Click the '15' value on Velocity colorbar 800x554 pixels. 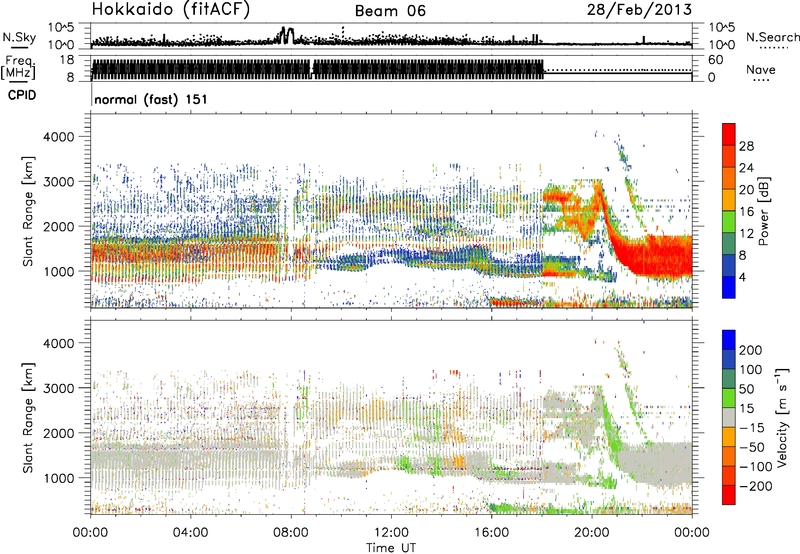click(746, 409)
